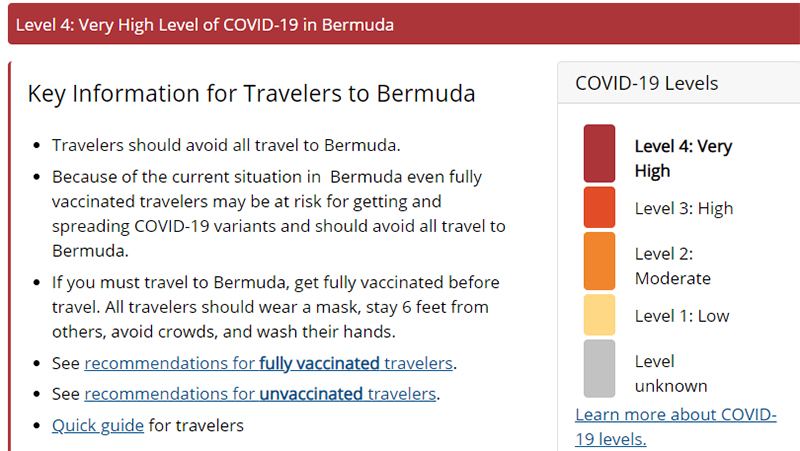This screenshot has height=451, width=800.
Task: Select the Level 2: Moderate label
Action: (672, 266)
